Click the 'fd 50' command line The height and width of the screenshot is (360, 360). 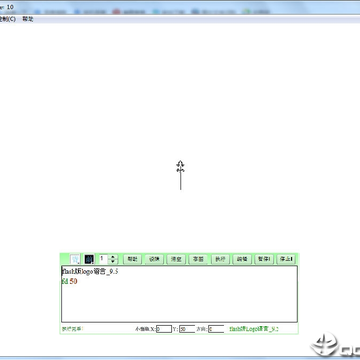pyautogui.click(x=70, y=281)
